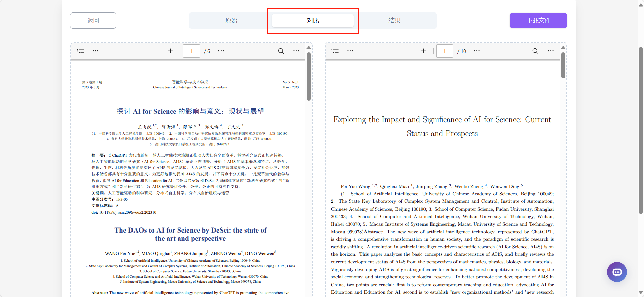This screenshot has height=297, width=644.
Task: Select the 对比 comparison tab
Action: (x=313, y=21)
